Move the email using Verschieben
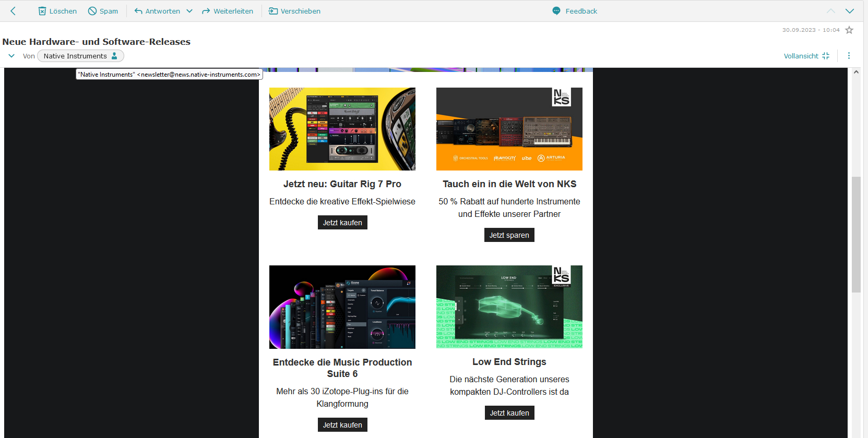 point(294,11)
